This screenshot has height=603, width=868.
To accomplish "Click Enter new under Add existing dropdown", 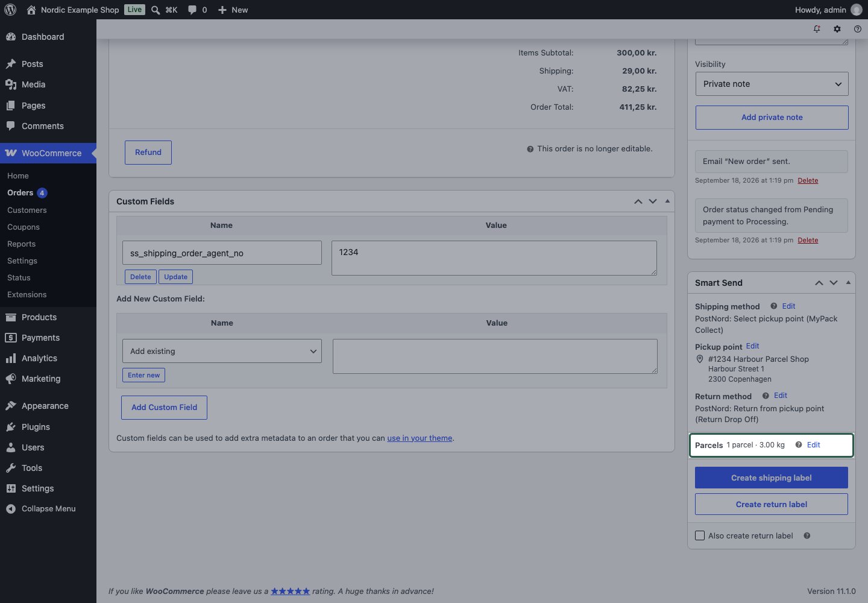I will click(143, 375).
